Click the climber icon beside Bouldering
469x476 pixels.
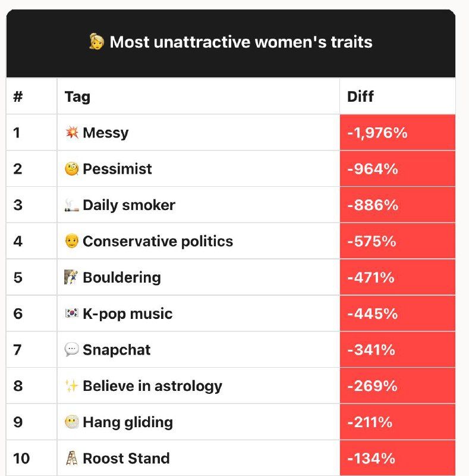point(71,278)
